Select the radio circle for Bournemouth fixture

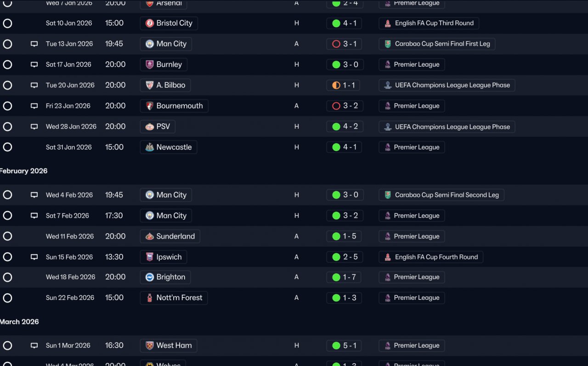(x=7, y=106)
